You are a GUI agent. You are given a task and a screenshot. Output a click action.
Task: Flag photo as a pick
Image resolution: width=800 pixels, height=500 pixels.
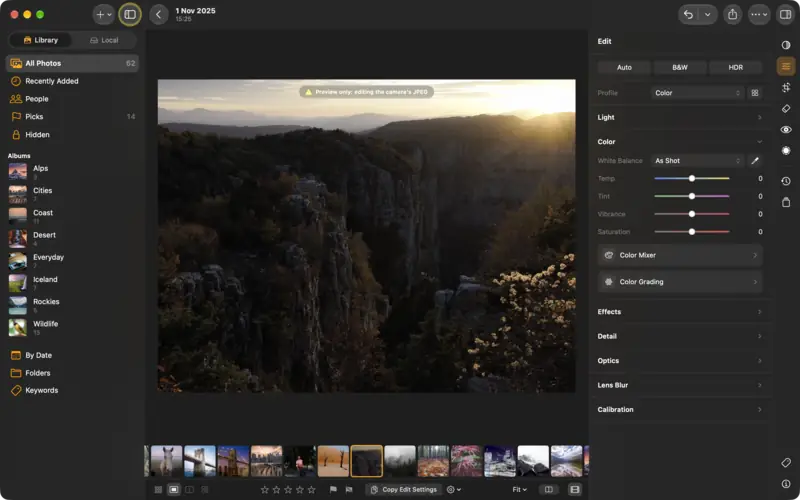click(333, 489)
